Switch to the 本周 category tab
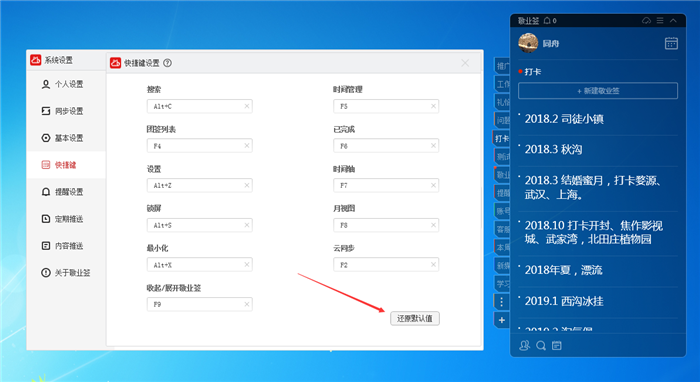 click(x=502, y=247)
